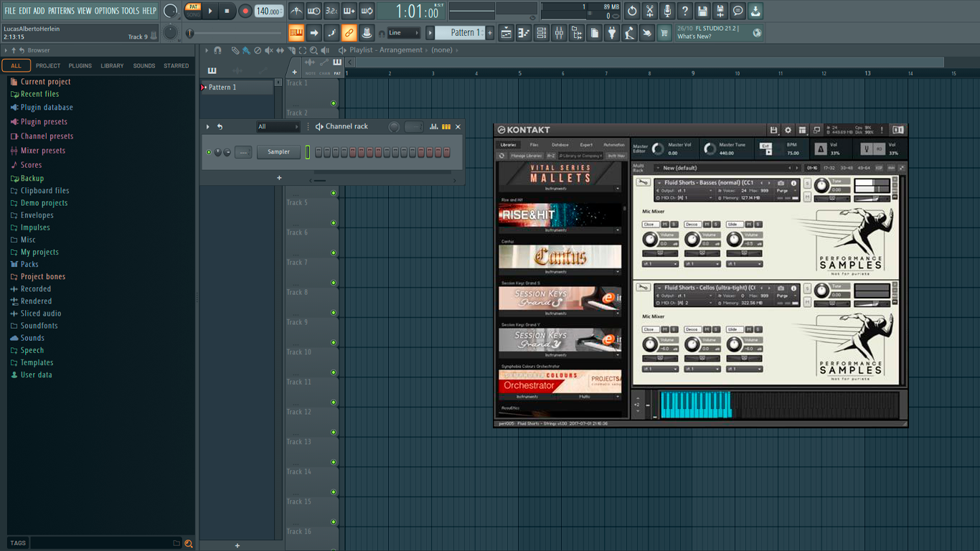Select the SOUNDS tab in the Browser
Image resolution: width=980 pixels, height=551 pixels.
pyautogui.click(x=144, y=65)
